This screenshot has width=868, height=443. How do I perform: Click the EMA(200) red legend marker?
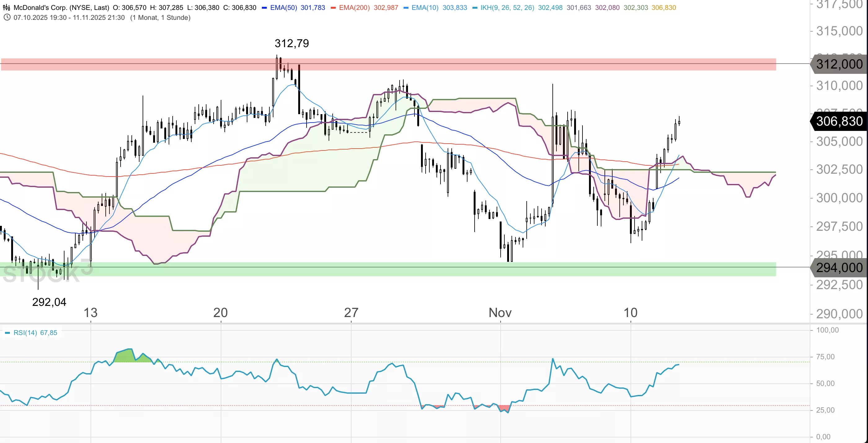333,8
